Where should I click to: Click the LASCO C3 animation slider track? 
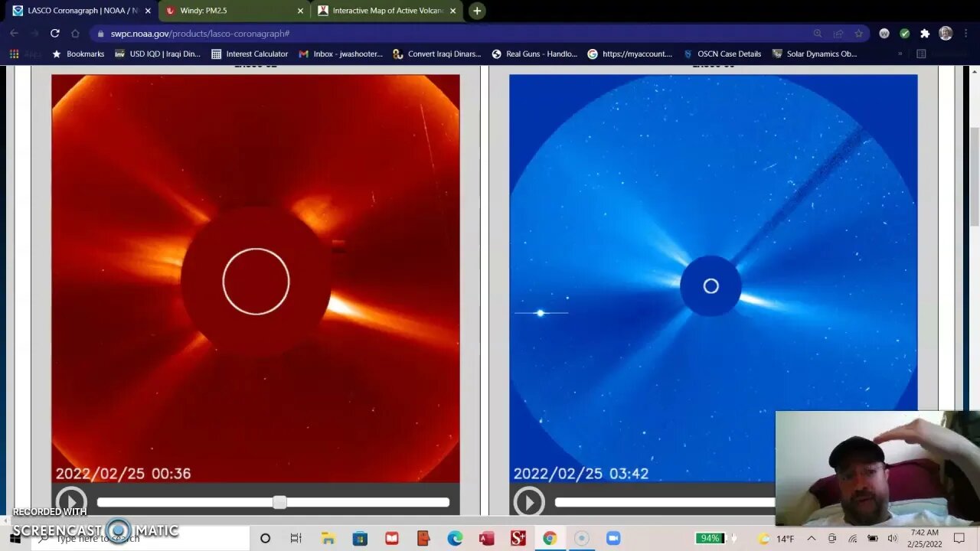pos(665,502)
